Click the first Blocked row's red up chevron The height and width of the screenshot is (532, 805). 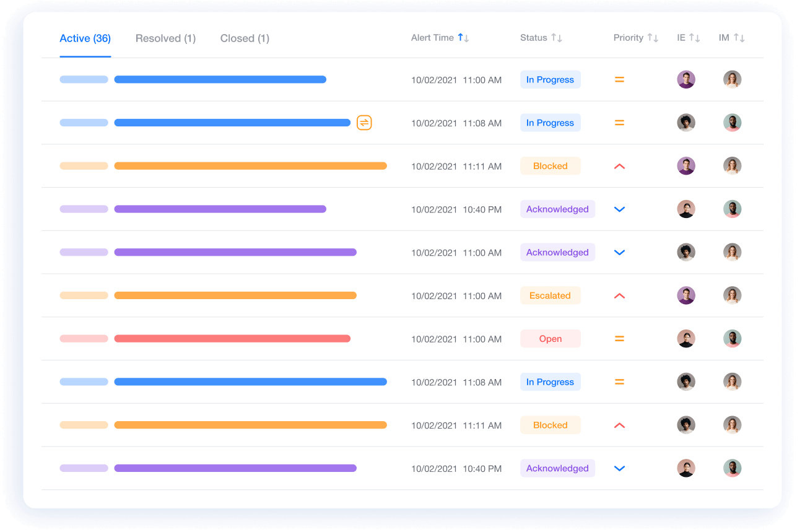point(619,166)
